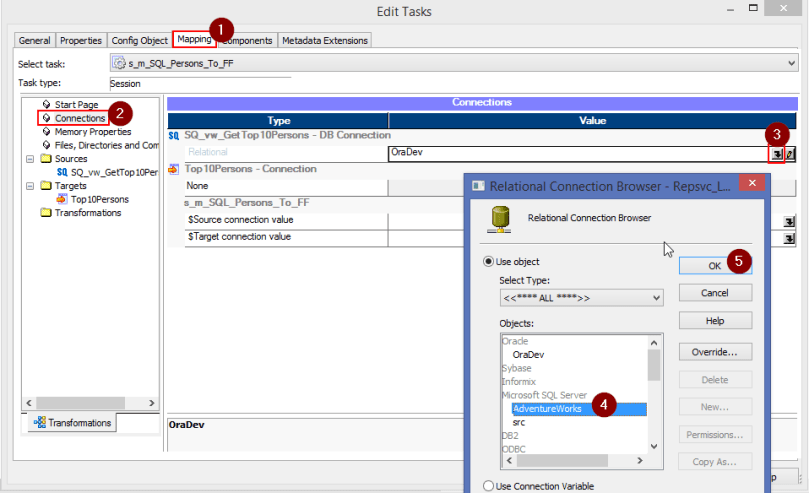
Task: Open connection browser for OraDev relational value
Action: point(776,153)
